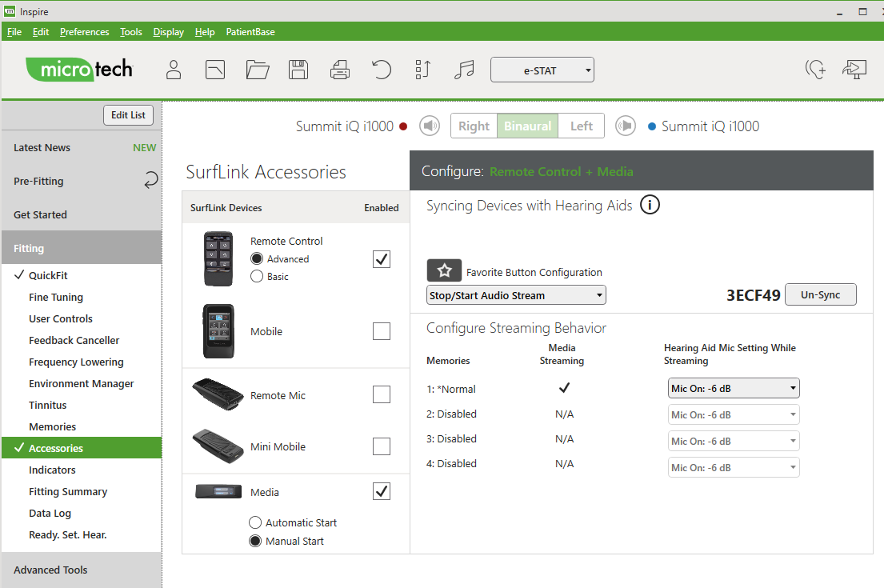The width and height of the screenshot is (884, 588).
Task: Click the Un-Sync button
Action: pyautogui.click(x=820, y=295)
